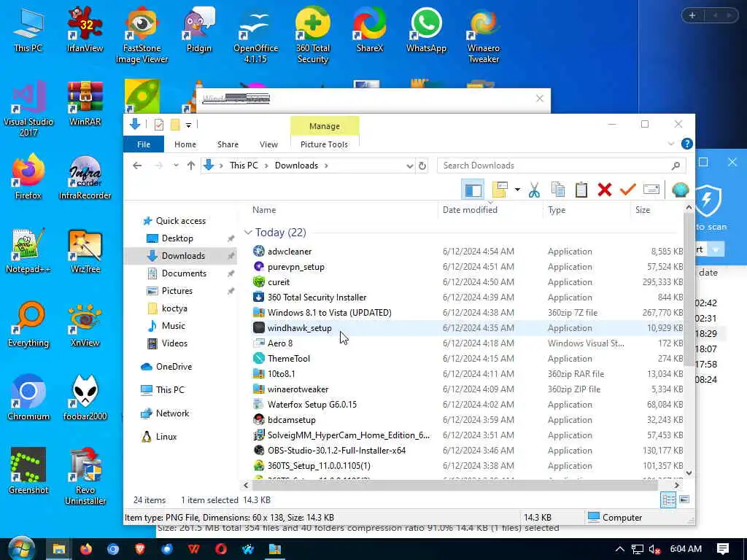Switch to large thumbnails view icon
747x560 pixels.
[684, 499]
